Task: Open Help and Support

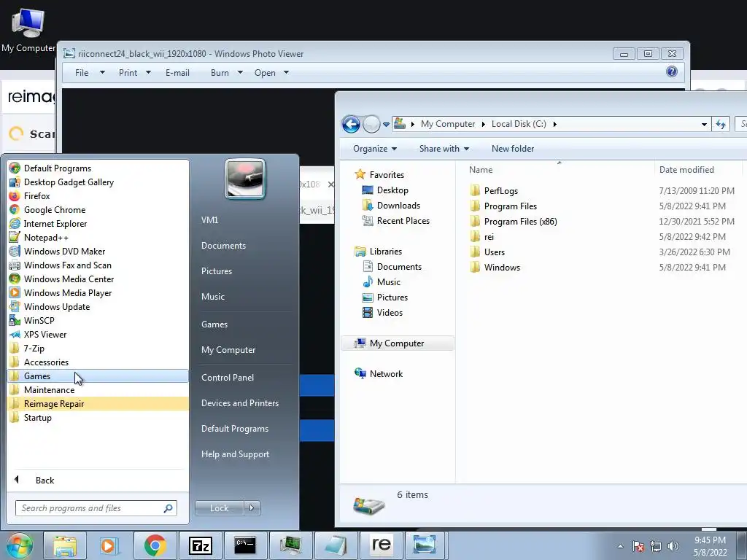Action: (235, 454)
